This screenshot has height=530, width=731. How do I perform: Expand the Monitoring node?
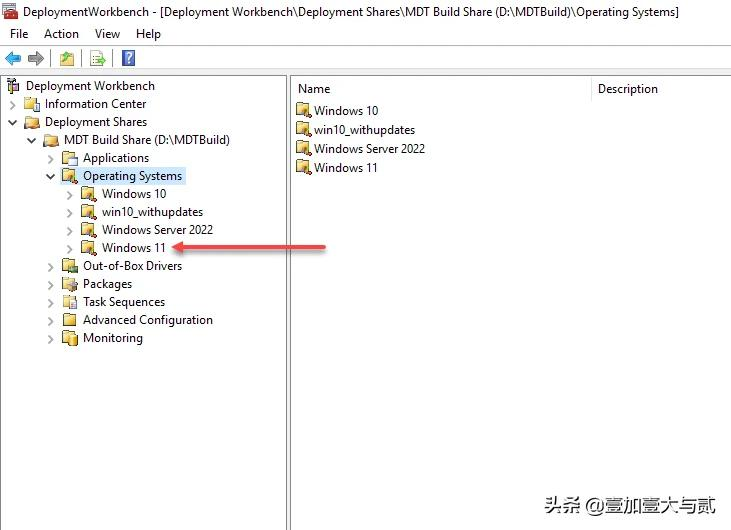(50, 339)
